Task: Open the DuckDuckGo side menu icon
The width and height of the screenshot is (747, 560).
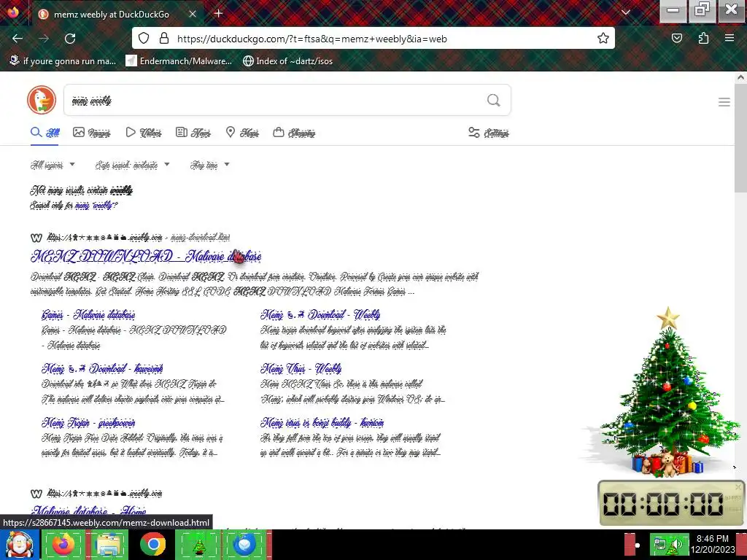Action: (x=724, y=102)
